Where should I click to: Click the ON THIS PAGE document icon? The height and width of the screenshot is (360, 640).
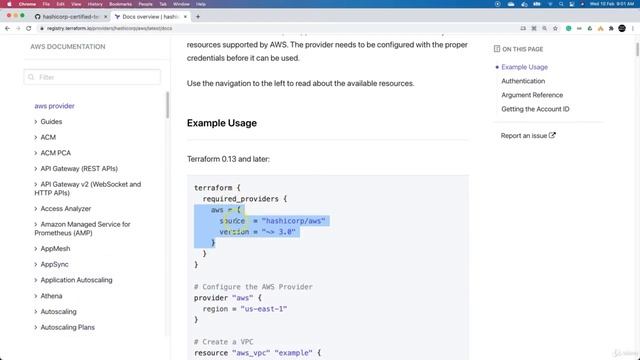point(497,49)
